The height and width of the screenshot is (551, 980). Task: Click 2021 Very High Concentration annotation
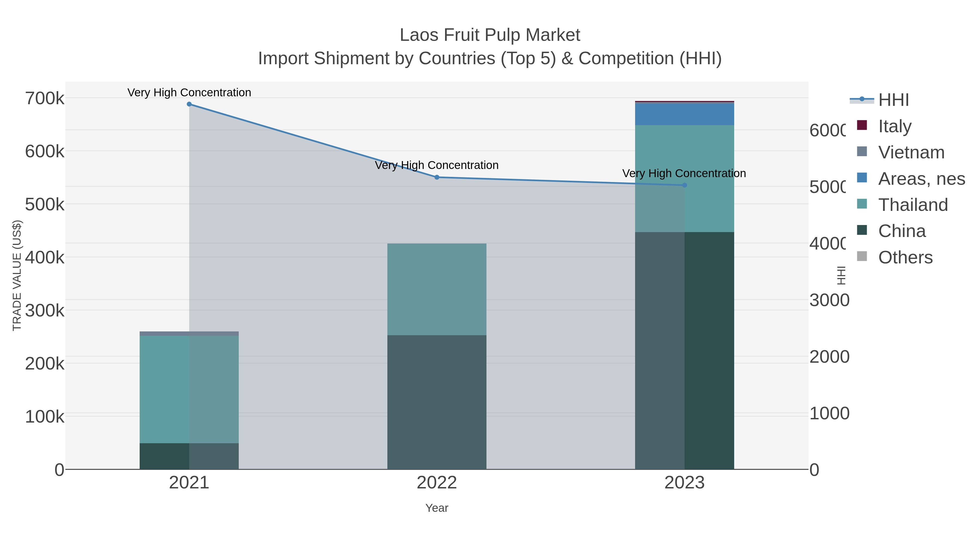click(x=189, y=93)
